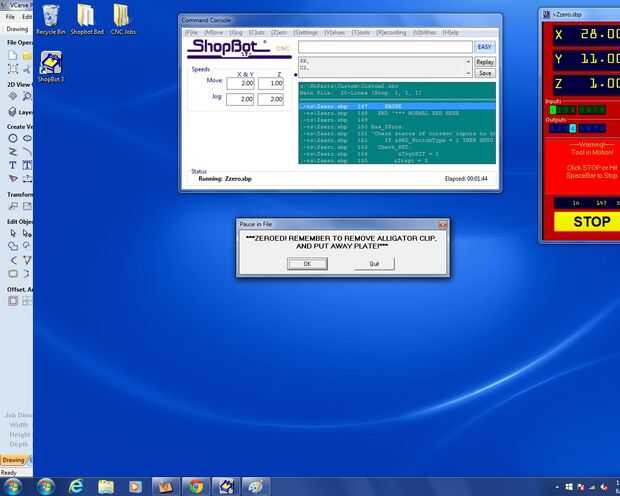The width and height of the screenshot is (620, 496).
Task: Select the VCarve draw circle tool
Action: pos(13,138)
